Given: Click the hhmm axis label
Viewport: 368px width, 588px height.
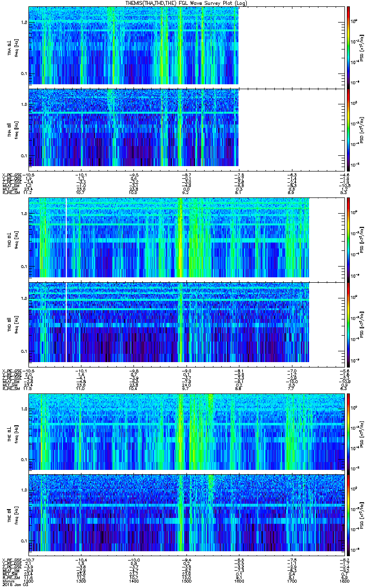Looking at the screenshot, I should coord(7,581).
